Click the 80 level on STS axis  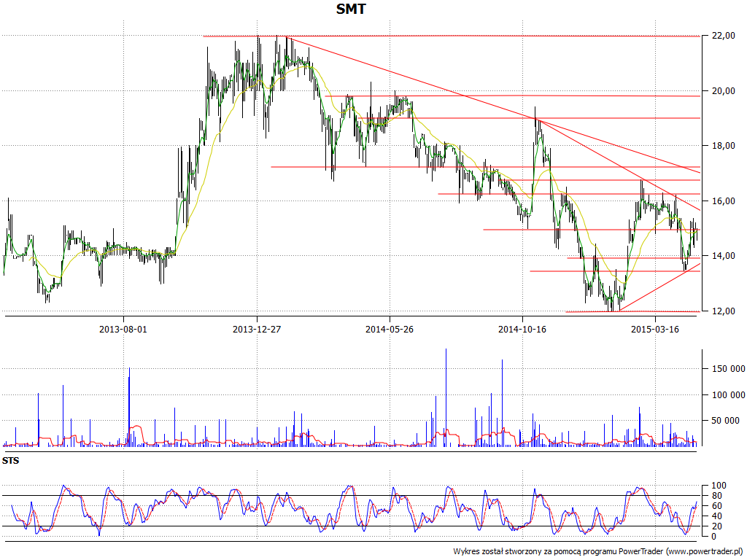pos(716,496)
